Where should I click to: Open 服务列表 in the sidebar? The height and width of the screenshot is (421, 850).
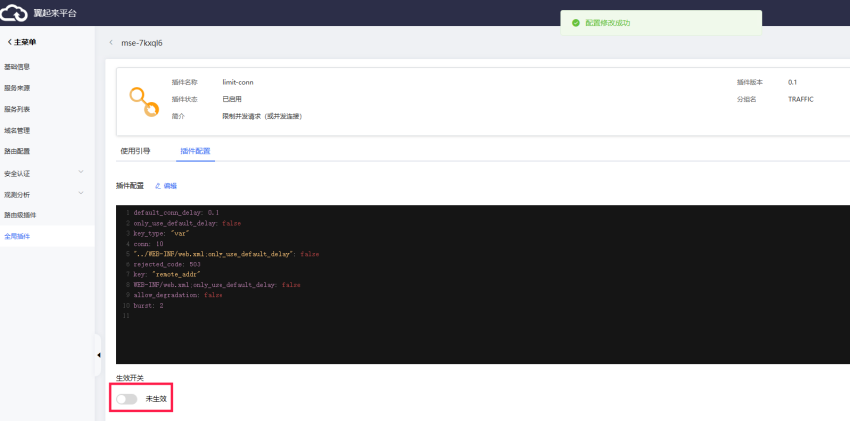click(17, 109)
